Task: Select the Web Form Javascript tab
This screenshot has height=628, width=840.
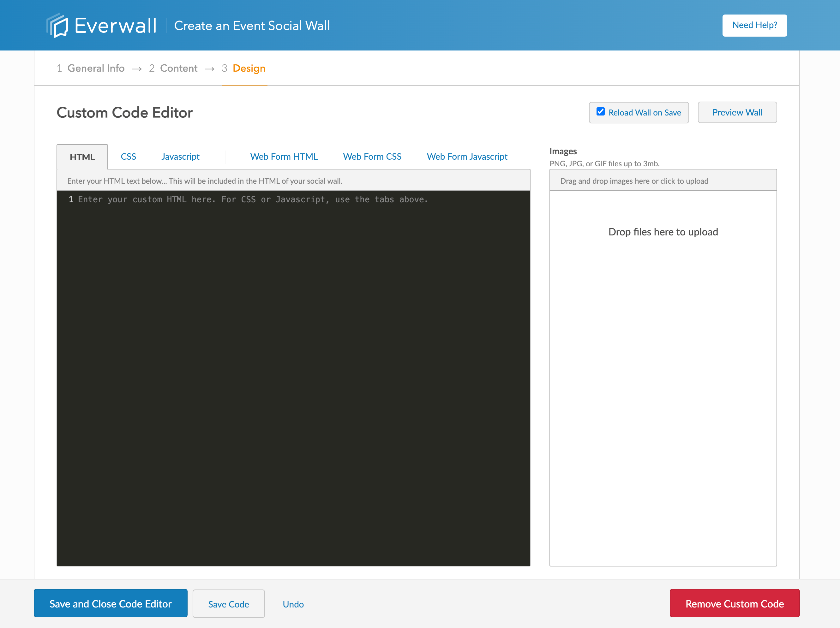Action: coord(467,157)
